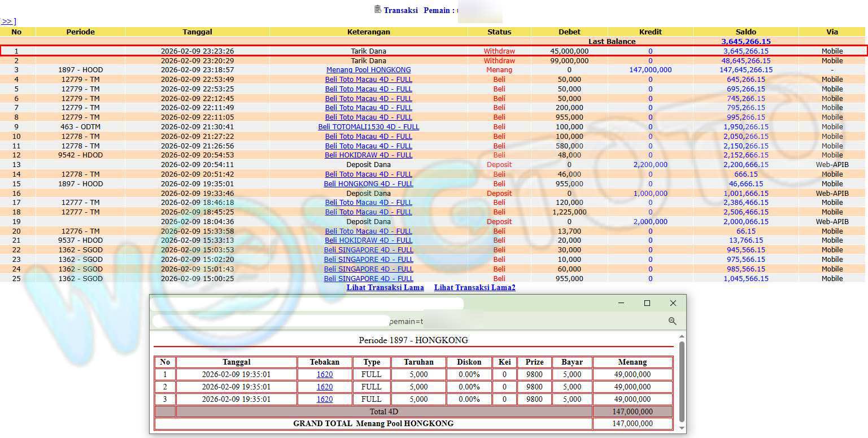Minimize the popup window
Image resolution: width=868 pixels, height=438 pixels.
[x=621, y=303]
